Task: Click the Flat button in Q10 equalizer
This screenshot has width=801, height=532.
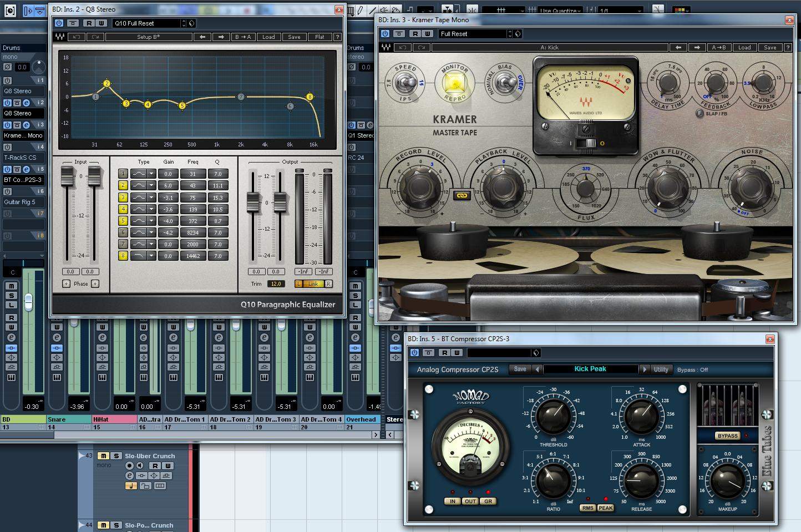Action: tap(320, 37)
